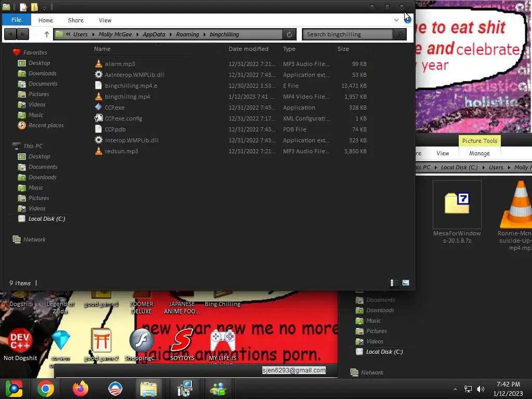Open ShoppingC... Flash desktop shortcut
The height and width of the screenshot is (399, 532).
pos(141,344)
